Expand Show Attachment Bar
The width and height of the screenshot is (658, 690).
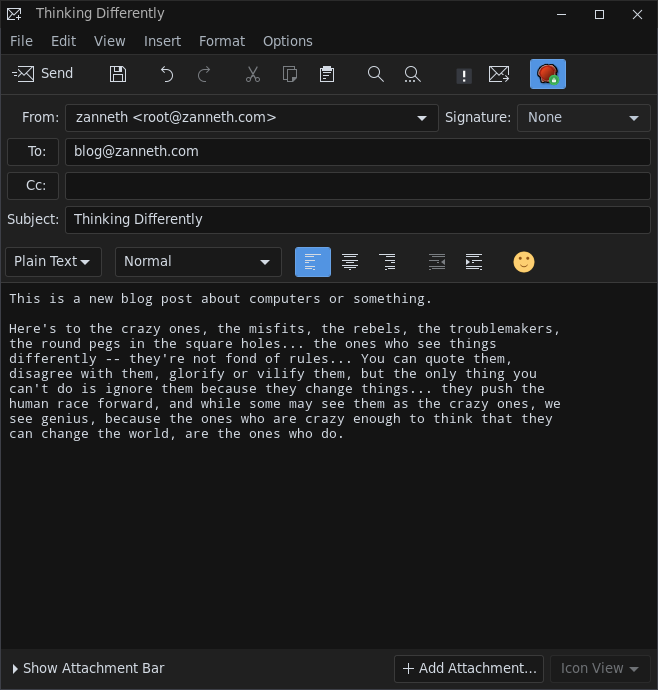pyautogui.click(x=88, y=668)
